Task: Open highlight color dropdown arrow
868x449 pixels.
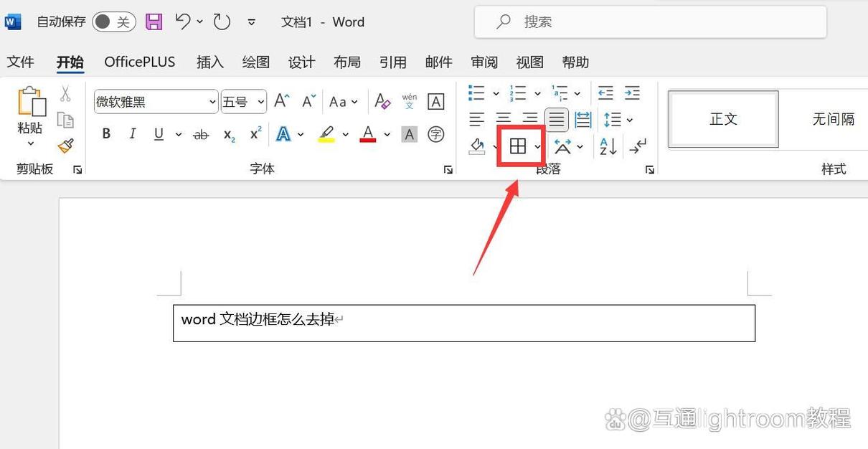Action: [345, 134]
